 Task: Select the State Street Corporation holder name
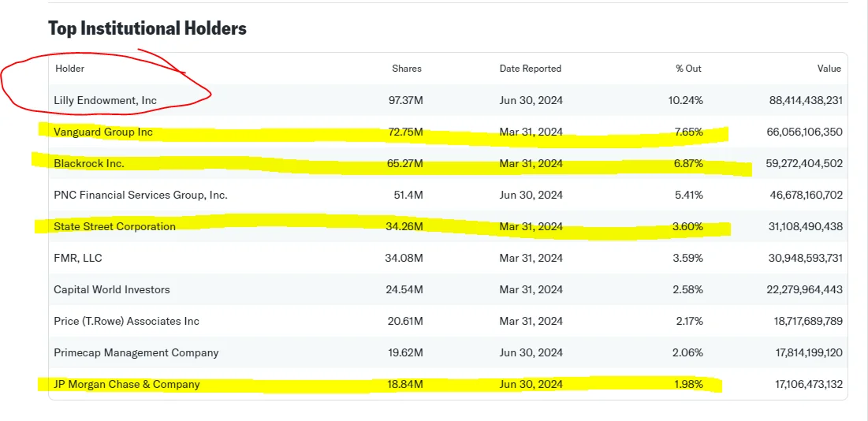114,227
